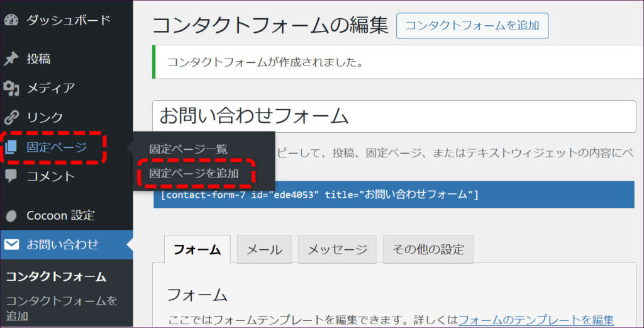Viewport: 644px width, 328px height.
Task: Select 固定ページを追加 in the flyout submenu
Action: (194, 173)
